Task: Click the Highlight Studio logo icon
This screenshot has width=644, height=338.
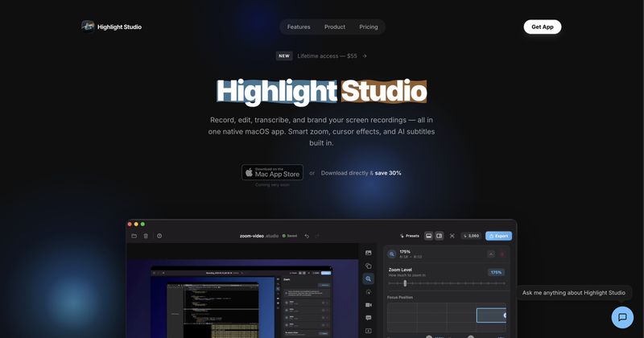Action: click(88, 27)
